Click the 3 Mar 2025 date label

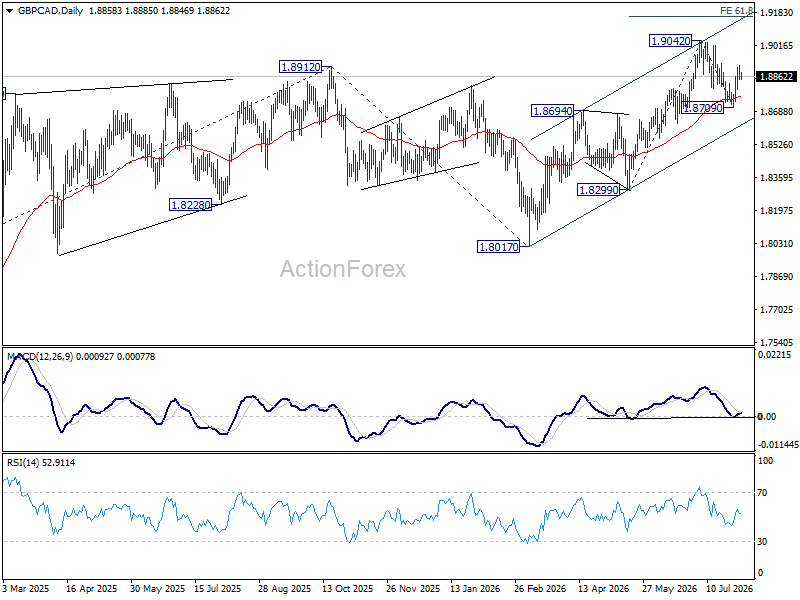pyautogui.click(x=26, y=588)
